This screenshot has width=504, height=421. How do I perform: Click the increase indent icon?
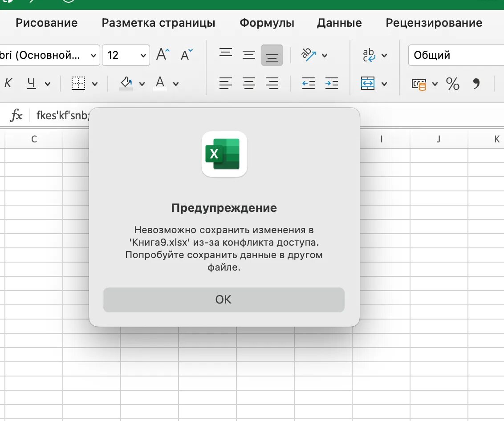(x=331, y=83)
